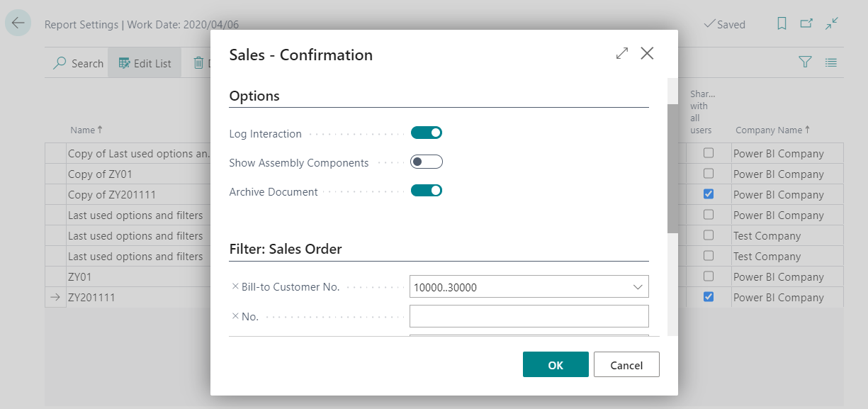
Task: Select the Search icon in the toolbar
Action: 77,62
